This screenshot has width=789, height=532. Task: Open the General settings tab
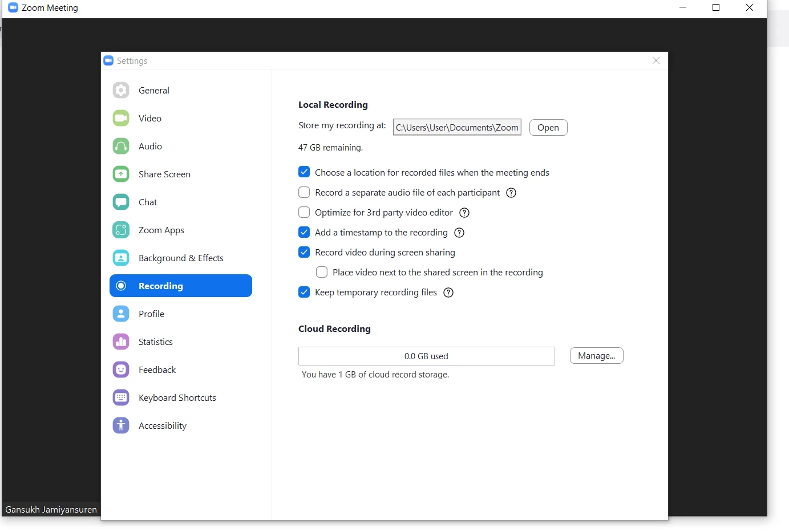[181, 90]
